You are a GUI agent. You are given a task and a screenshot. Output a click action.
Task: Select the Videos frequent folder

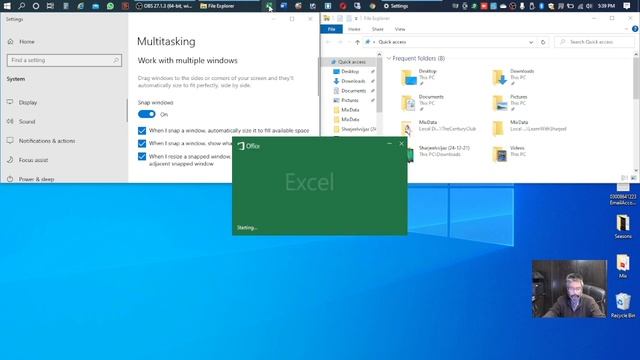(x=509, y=153)
